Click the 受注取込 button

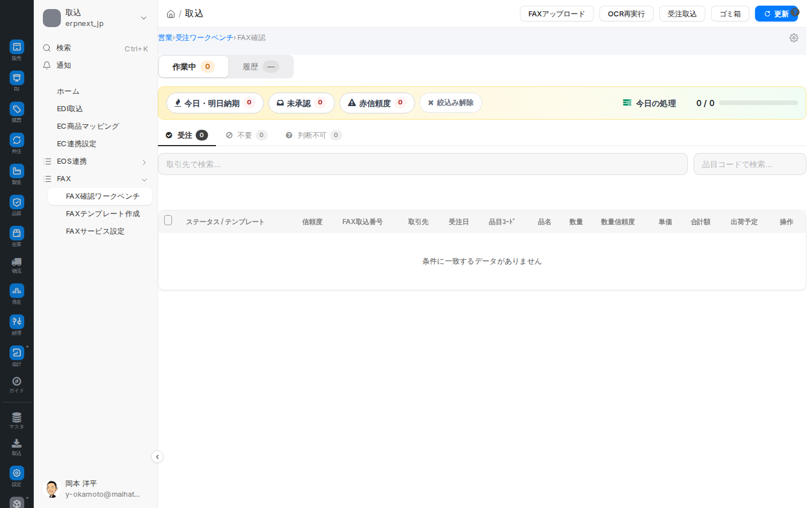[x=682, y=14]
